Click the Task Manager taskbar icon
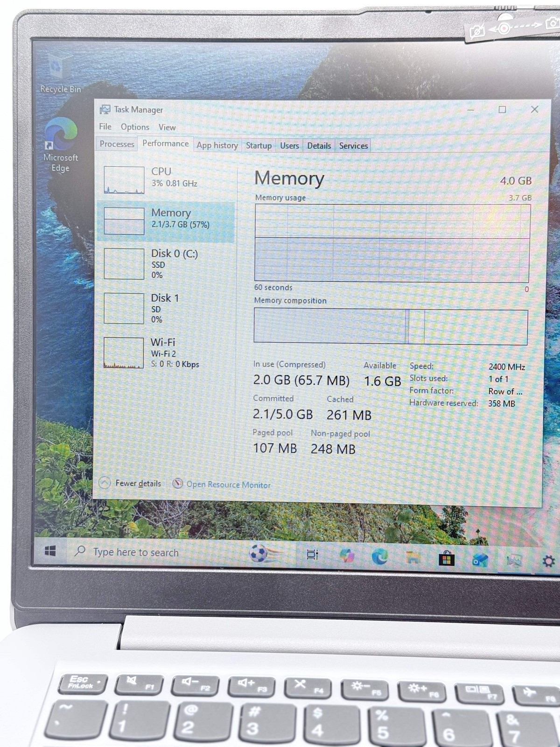Screen dimensions: 560x747 (514, 560)
